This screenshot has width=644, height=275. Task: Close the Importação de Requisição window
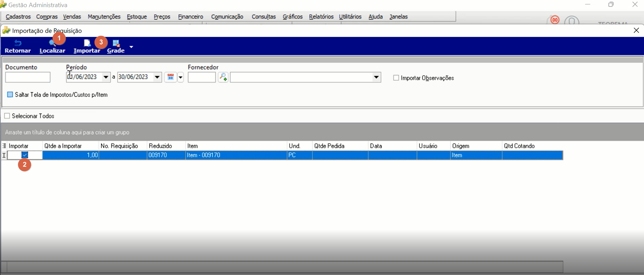tap(636, 31)
